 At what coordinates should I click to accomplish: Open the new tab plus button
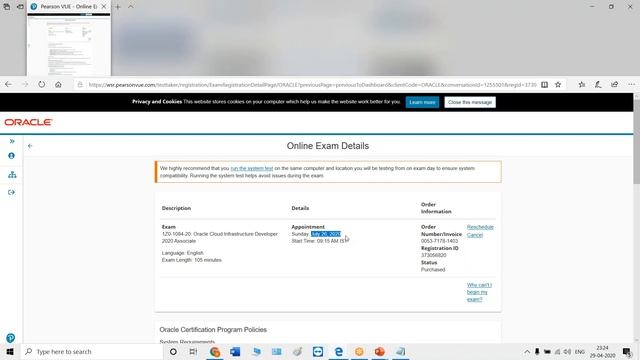(118, 7)
